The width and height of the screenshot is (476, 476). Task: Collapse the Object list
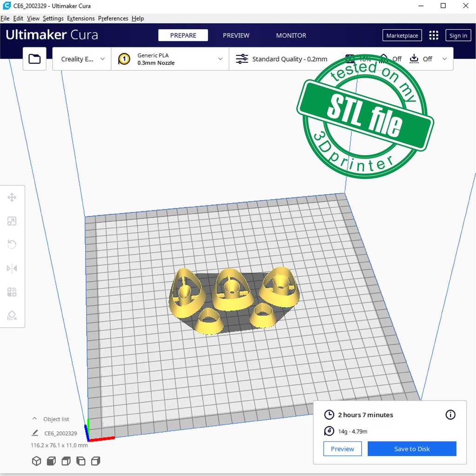(34, 419)
